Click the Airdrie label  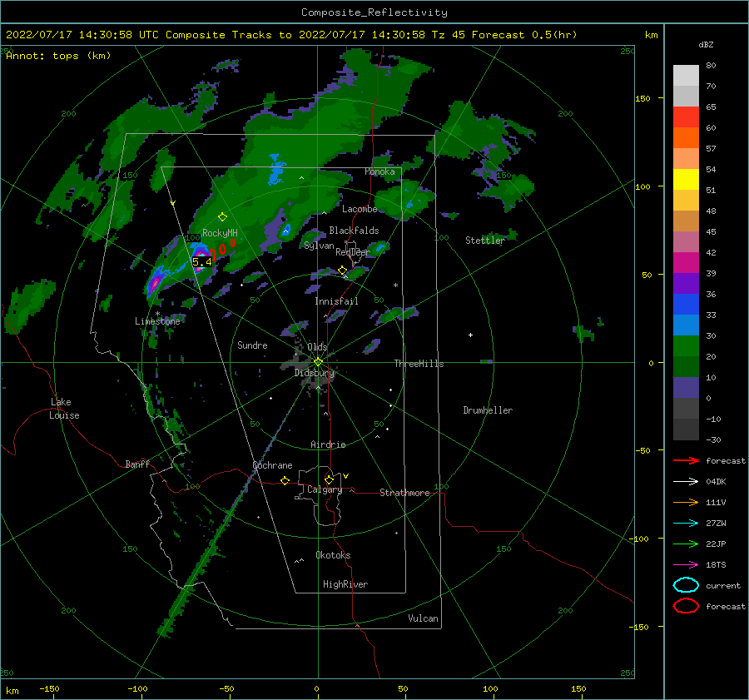coord(328,444)
